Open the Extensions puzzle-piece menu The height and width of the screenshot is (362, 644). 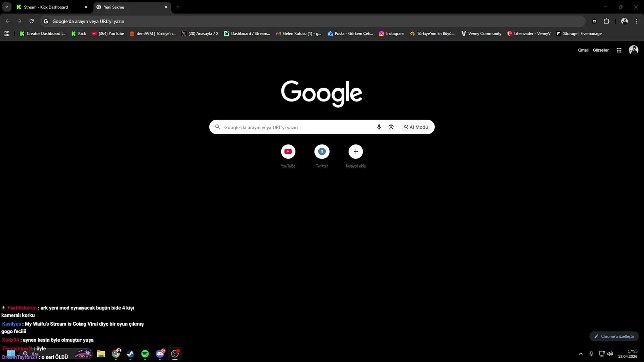coord(606,21)
